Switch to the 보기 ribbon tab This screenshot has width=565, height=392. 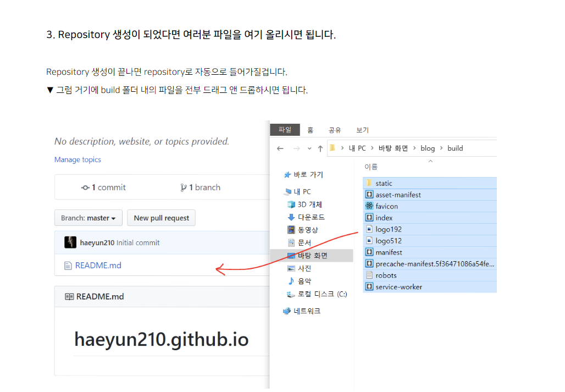click(362, 130)
